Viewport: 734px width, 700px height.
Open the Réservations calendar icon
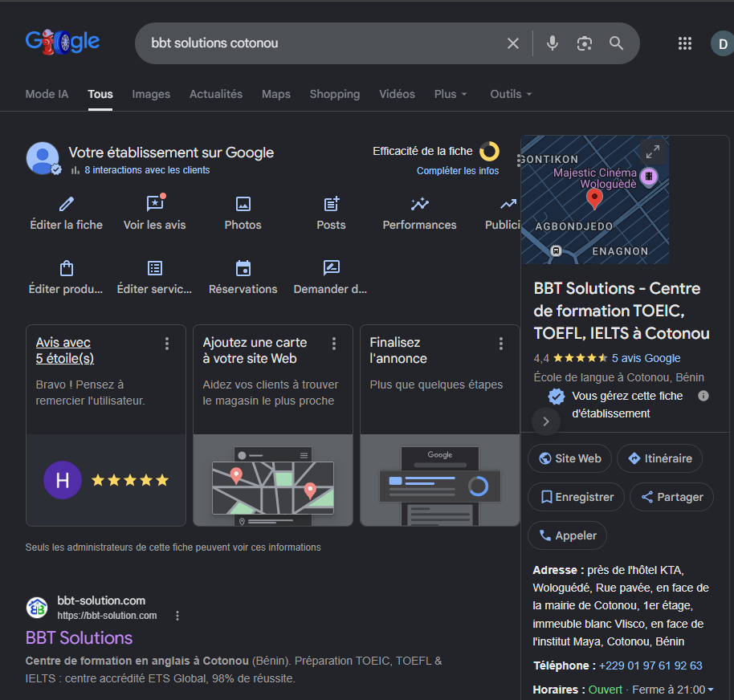[x=243, y=268]
